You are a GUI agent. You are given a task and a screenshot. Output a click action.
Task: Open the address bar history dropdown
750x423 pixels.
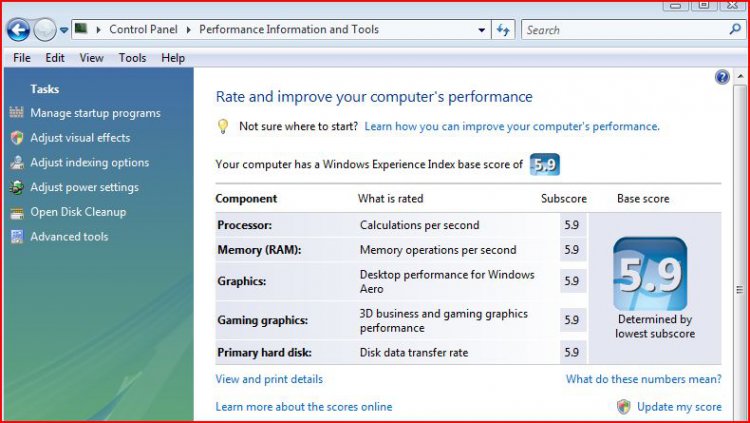482,30
